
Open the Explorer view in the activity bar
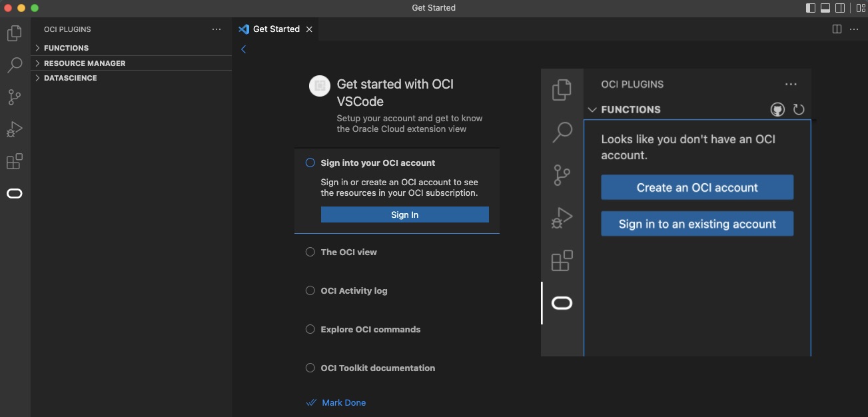coord(14,33)
